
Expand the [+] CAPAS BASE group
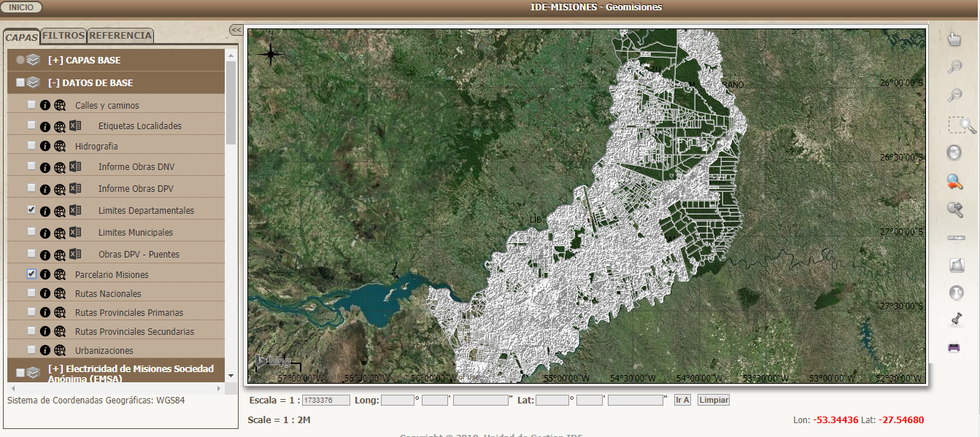84,60
